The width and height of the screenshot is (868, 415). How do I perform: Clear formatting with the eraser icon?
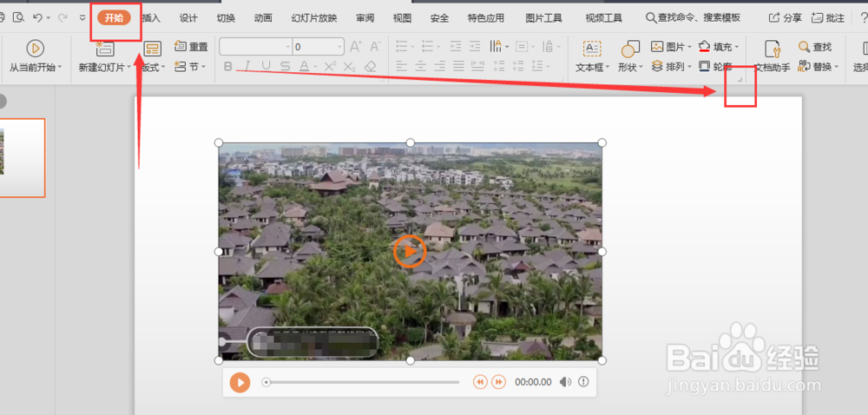tap(371, 66)
